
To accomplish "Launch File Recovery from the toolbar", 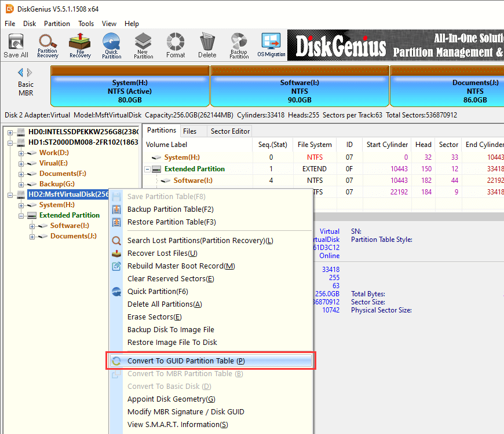I will click(79, 45).
